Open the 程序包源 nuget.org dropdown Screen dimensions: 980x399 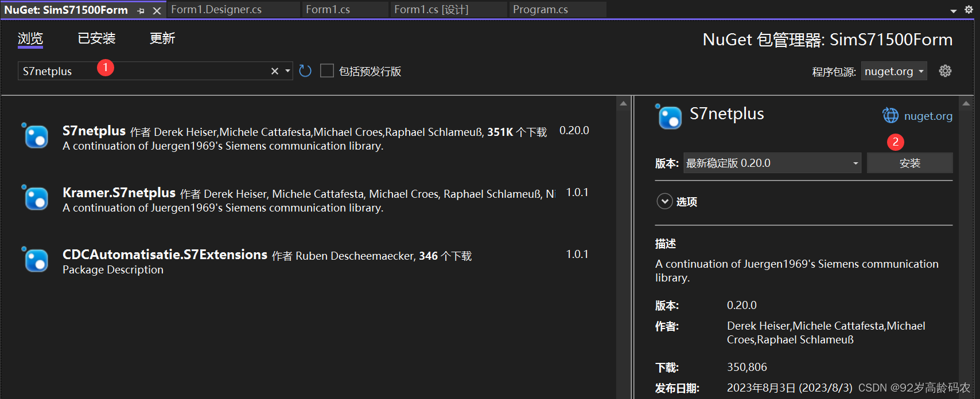click(x=894, y=71)
